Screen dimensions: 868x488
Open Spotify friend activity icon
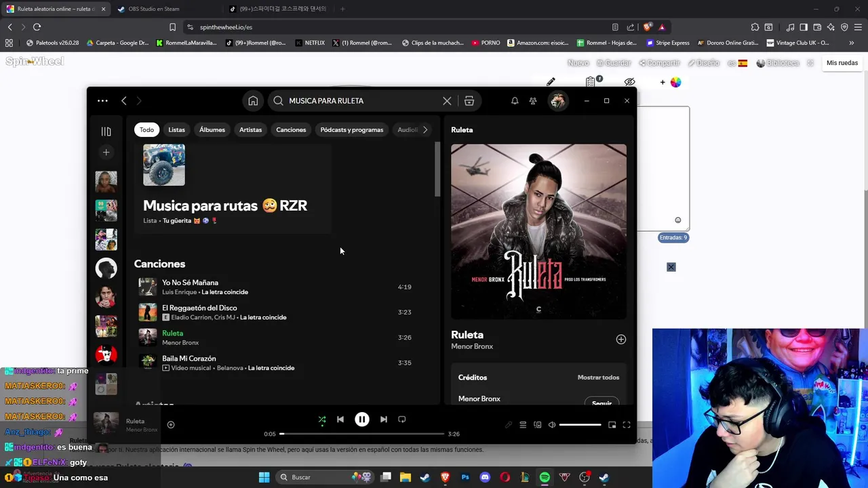[x=533, y=101]
